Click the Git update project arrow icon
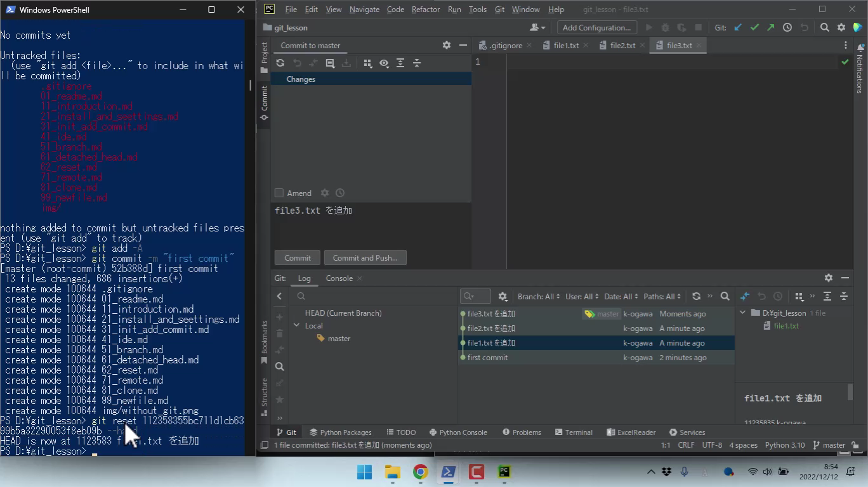868x487 pixels. (x=738, y=27)
